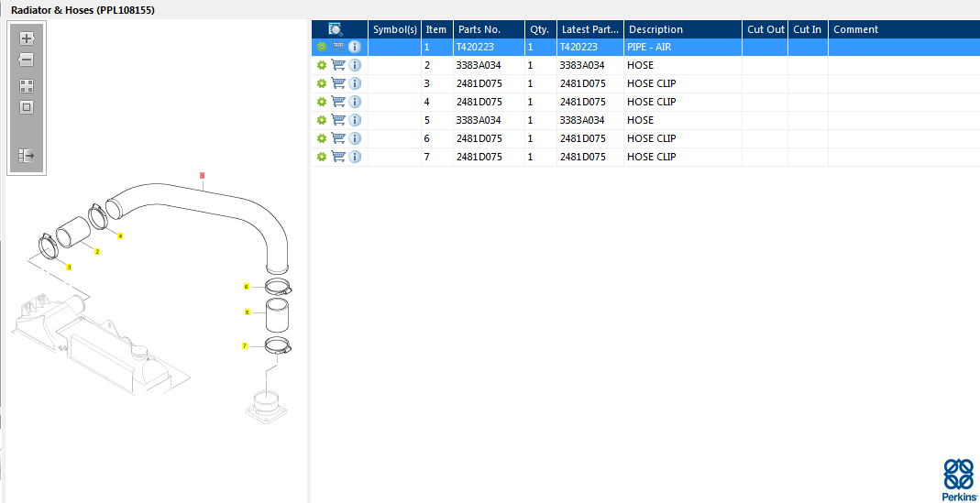Click parts number T420223 in row 1
The width and height of the screenshot is (980, 503).
(x=475, y=47)
